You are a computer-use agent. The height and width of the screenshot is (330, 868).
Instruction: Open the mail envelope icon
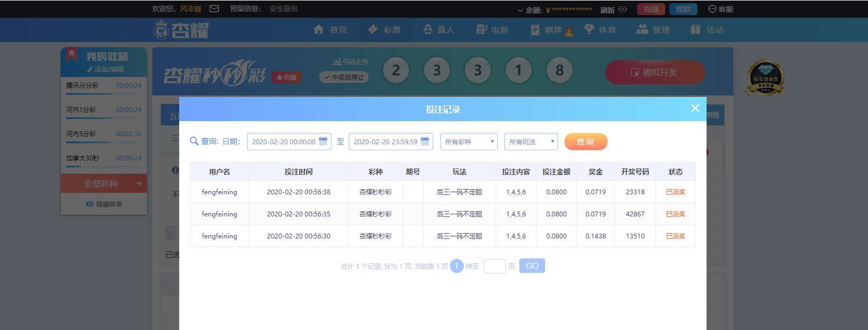coord(214,9)
